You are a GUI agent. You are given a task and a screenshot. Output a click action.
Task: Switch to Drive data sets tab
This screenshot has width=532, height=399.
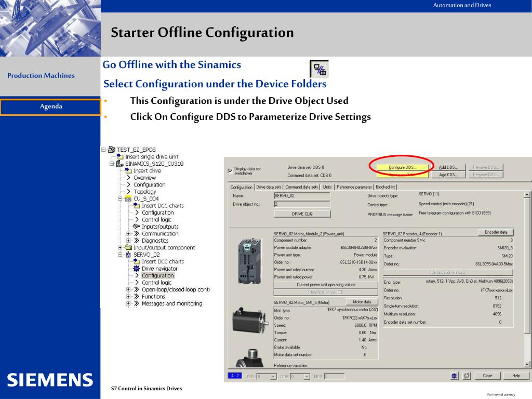(269, 187)
